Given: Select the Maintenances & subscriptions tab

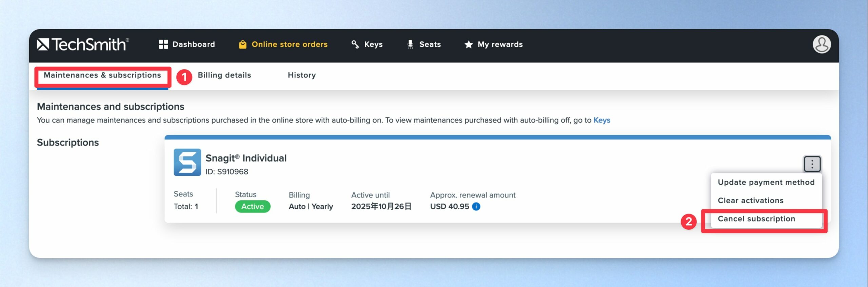Looking at the screenshot, I should click(102, 75).
